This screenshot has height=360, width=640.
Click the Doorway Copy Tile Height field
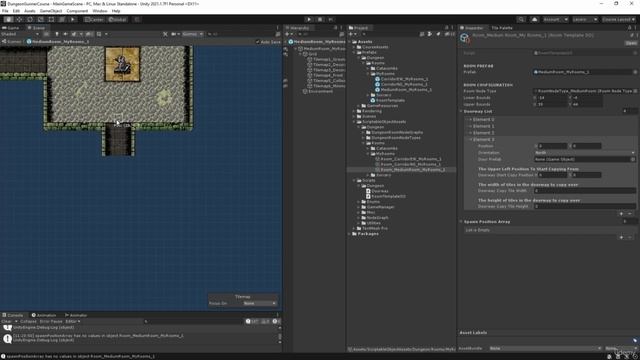(585, 206)
